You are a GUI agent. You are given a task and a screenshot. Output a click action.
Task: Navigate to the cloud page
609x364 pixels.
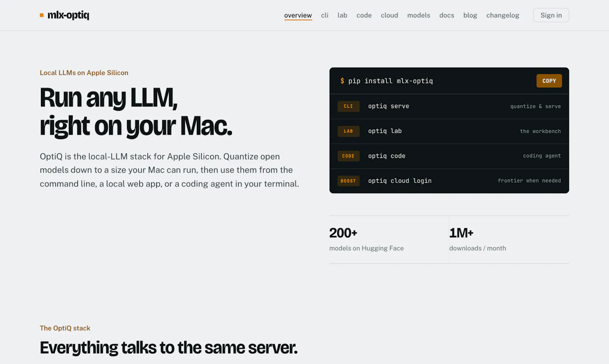pos(389,15)
